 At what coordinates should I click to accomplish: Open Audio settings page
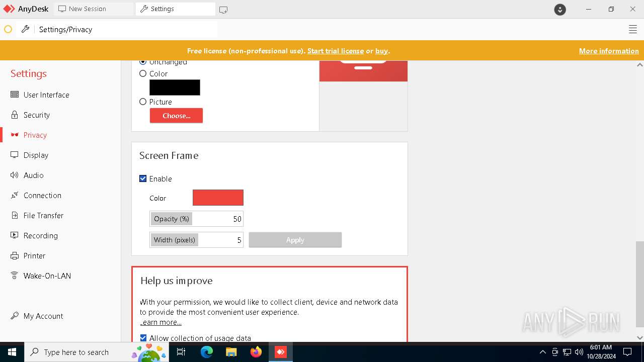pos(34,175)
